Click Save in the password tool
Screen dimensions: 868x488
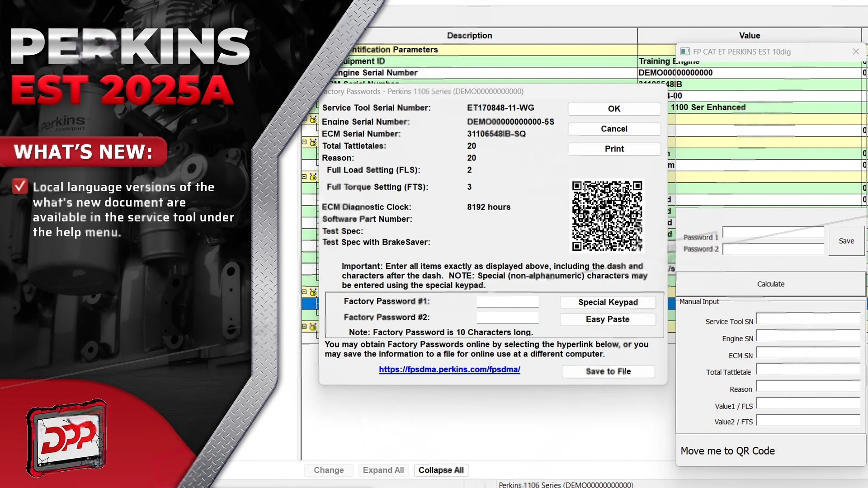846,241
